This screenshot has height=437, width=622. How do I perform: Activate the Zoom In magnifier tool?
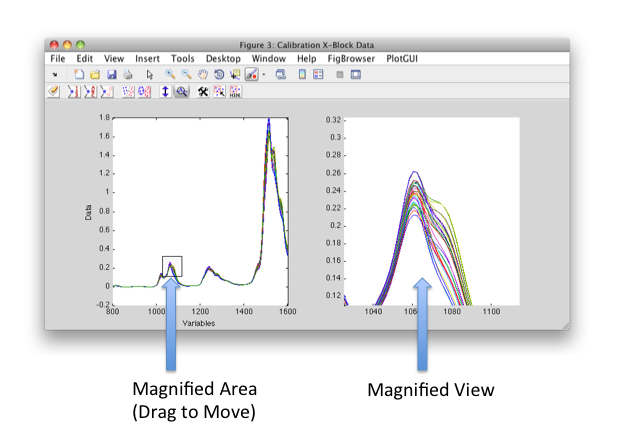coord(170,75)
